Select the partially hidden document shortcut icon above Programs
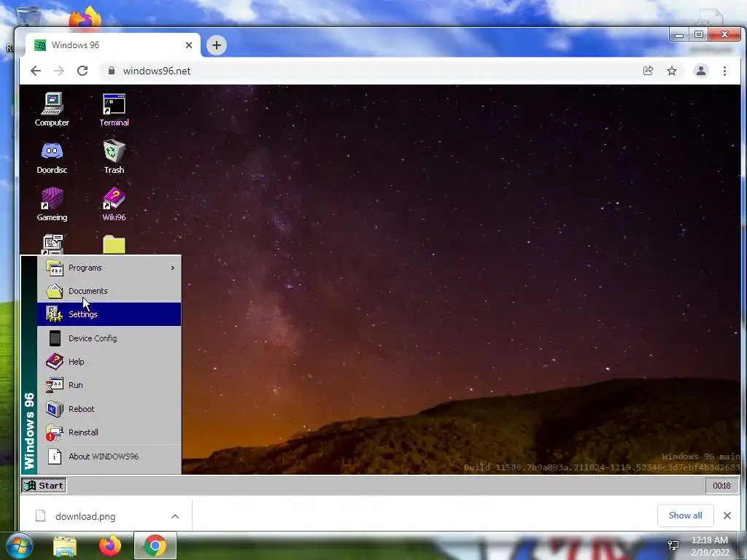The image size is (747, 560). click(53, 244)
